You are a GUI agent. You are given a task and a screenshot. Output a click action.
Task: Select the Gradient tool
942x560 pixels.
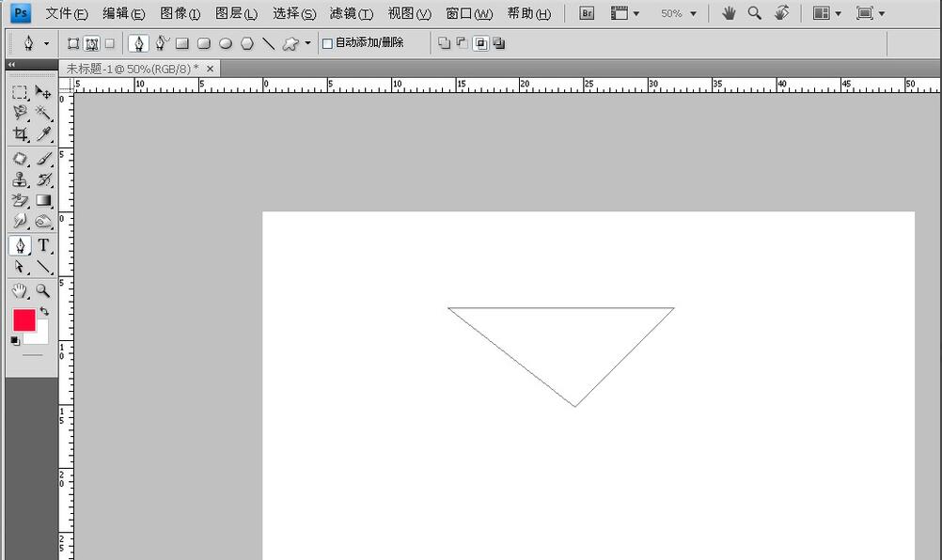43,200
